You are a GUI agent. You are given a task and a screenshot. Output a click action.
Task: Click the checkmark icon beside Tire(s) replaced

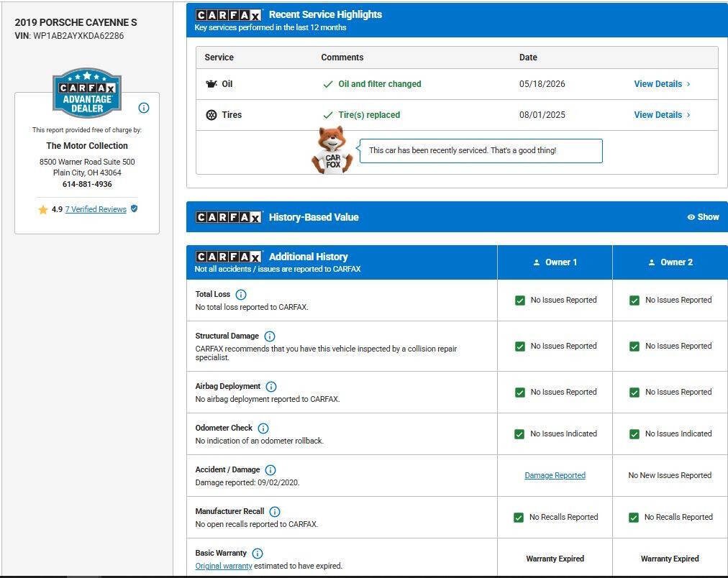point(328,115)
